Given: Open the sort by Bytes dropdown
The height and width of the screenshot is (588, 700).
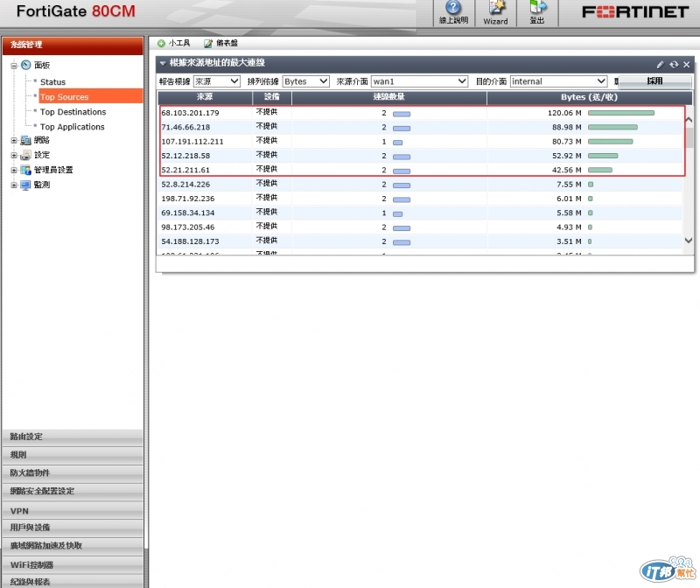Looking at the screenshot, I should (305, 81).
